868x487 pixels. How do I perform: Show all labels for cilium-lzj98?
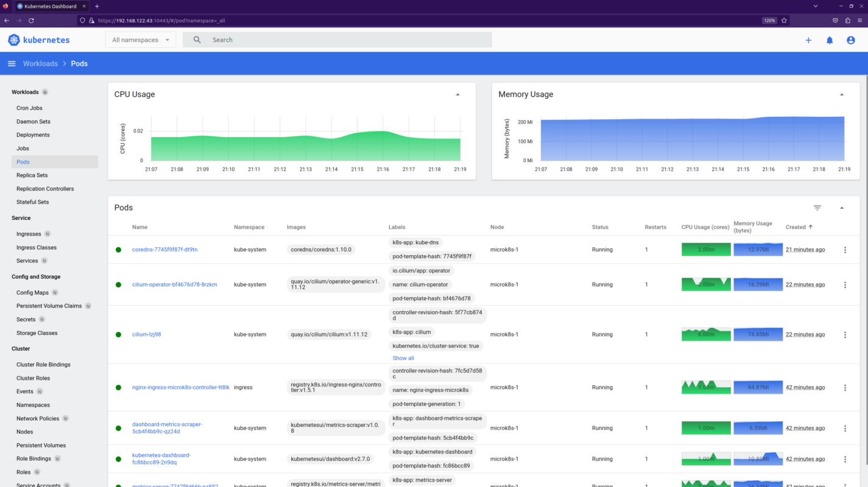coord(403,358)
